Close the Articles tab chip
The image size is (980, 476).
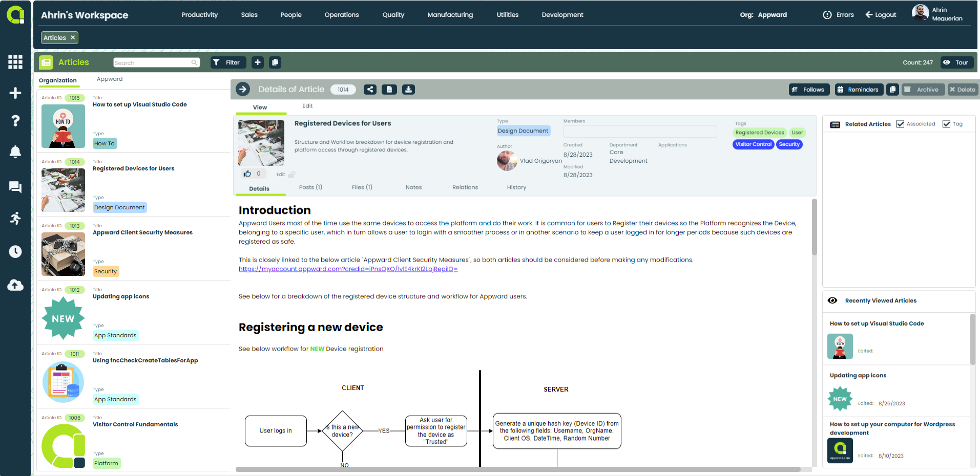(73, 37)
